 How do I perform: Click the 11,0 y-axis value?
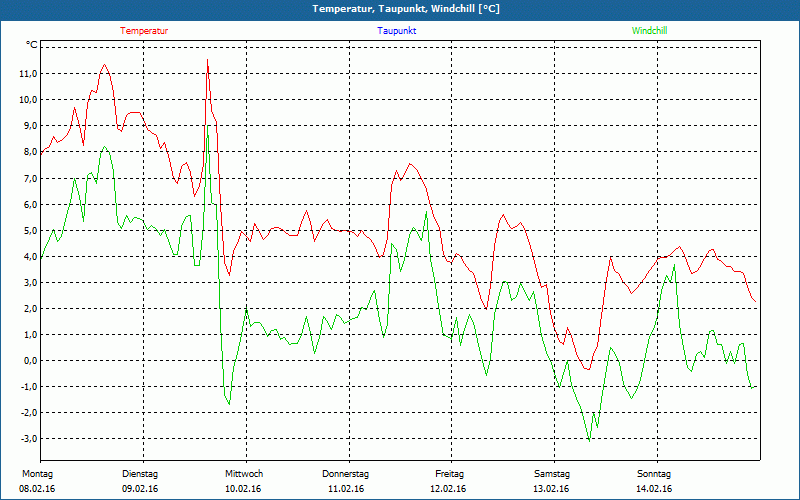[28, 73]
